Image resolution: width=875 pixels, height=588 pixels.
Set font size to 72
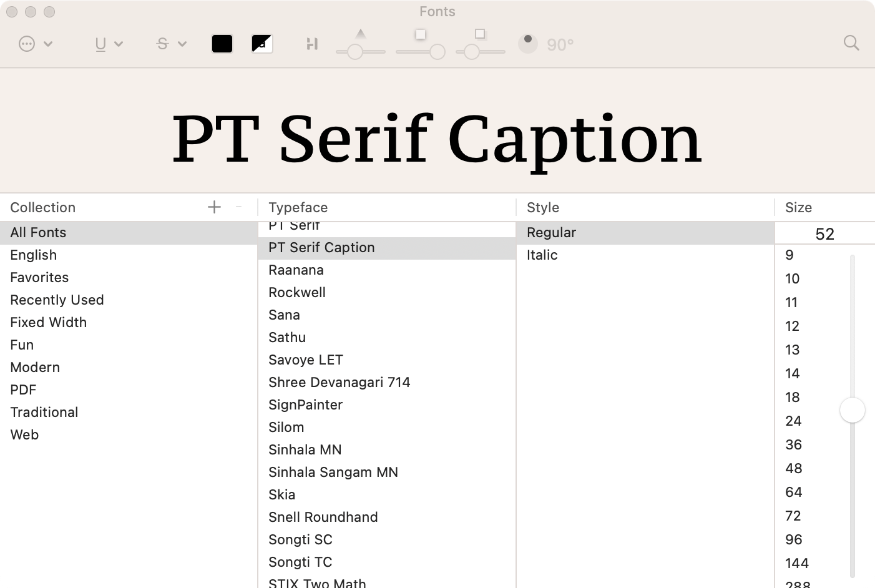tap(793, 516)
